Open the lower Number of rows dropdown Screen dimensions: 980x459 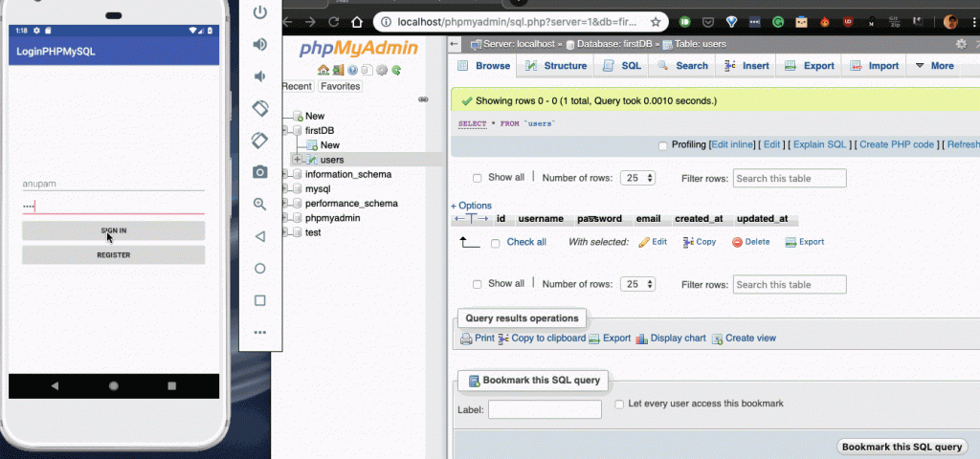(637, 284)
